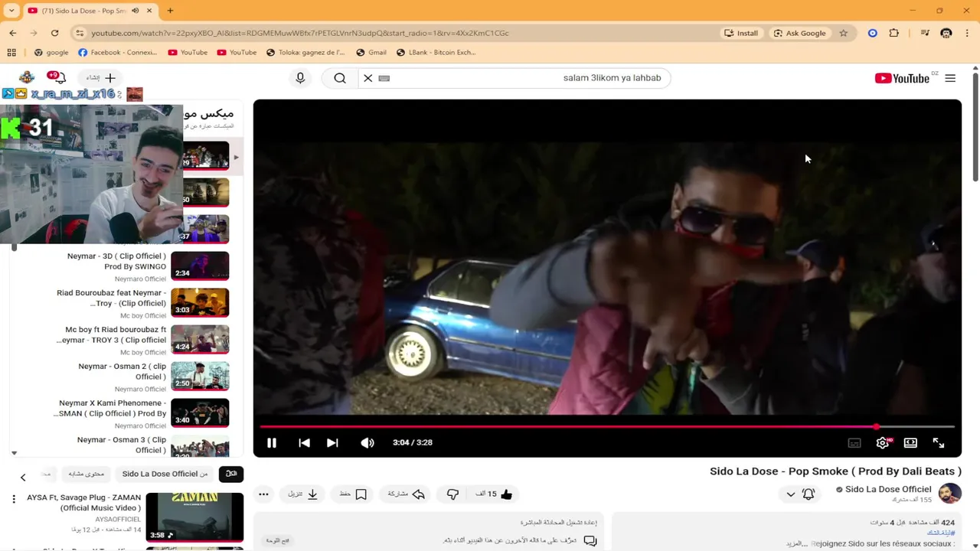Screen dimensions: 980x551
Task: Download the video with the download button
Action: 303,494
